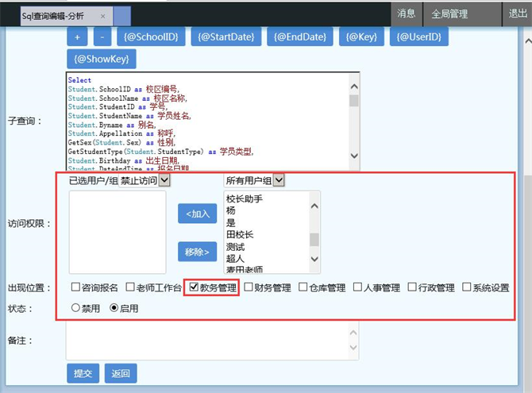Click the <加入 button

click(198, 214)
